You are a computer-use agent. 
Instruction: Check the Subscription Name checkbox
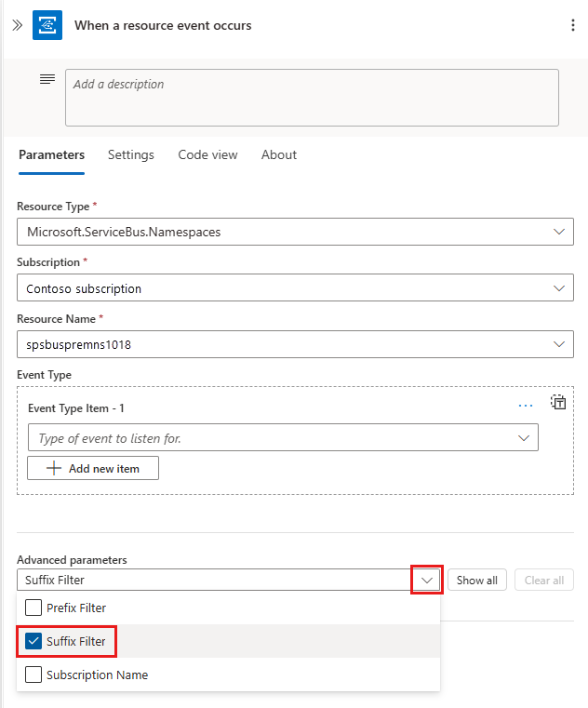coord(33,675)
